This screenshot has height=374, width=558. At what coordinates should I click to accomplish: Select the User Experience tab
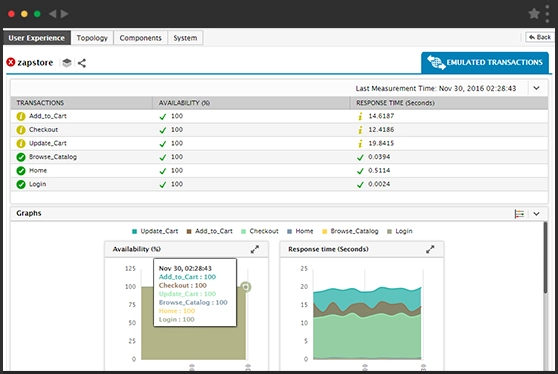click(37, 38)
